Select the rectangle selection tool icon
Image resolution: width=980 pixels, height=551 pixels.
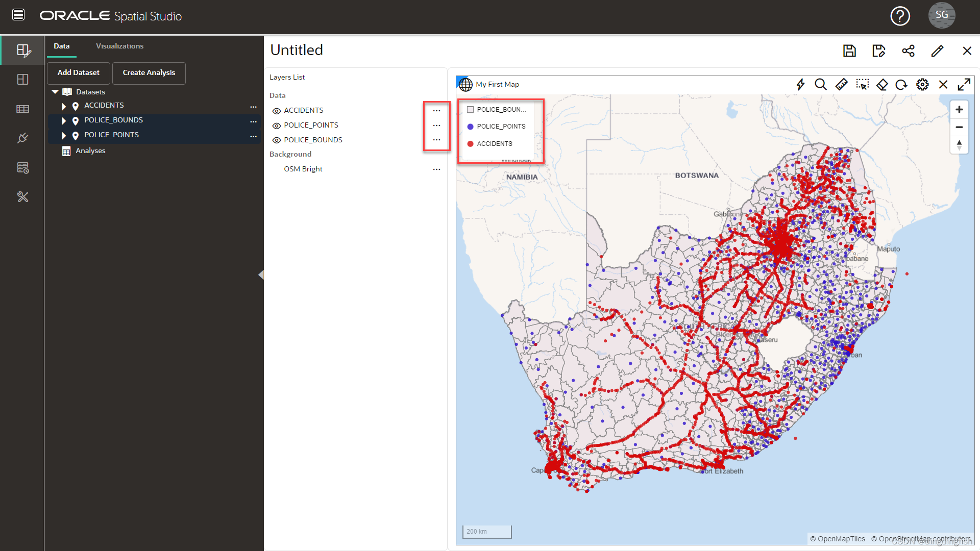[862, 85]
